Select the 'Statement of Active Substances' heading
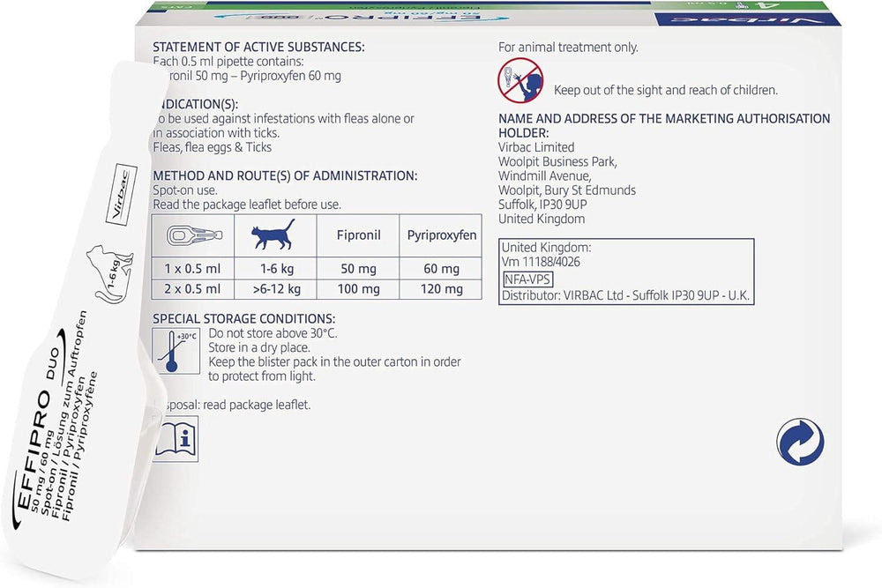 [258, 47]
